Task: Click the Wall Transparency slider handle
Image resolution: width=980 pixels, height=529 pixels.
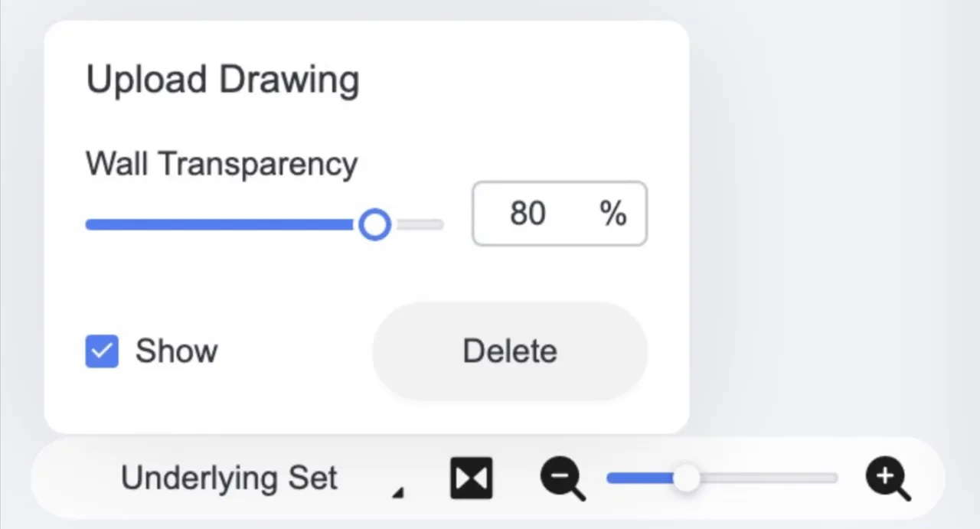Action: tap(374, 225)
